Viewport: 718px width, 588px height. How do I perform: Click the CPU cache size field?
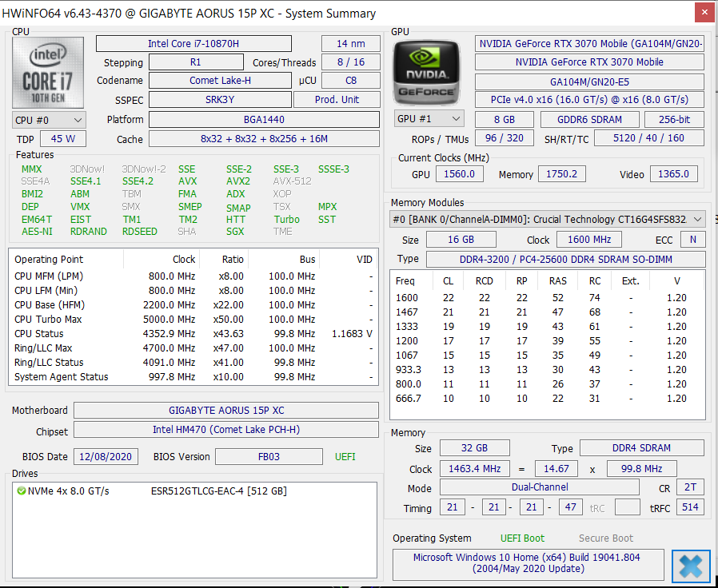coord(264,139)
